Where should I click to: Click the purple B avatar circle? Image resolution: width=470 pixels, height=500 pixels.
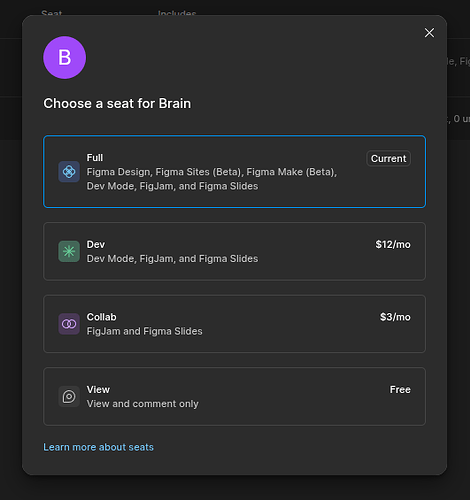point(65,58)
